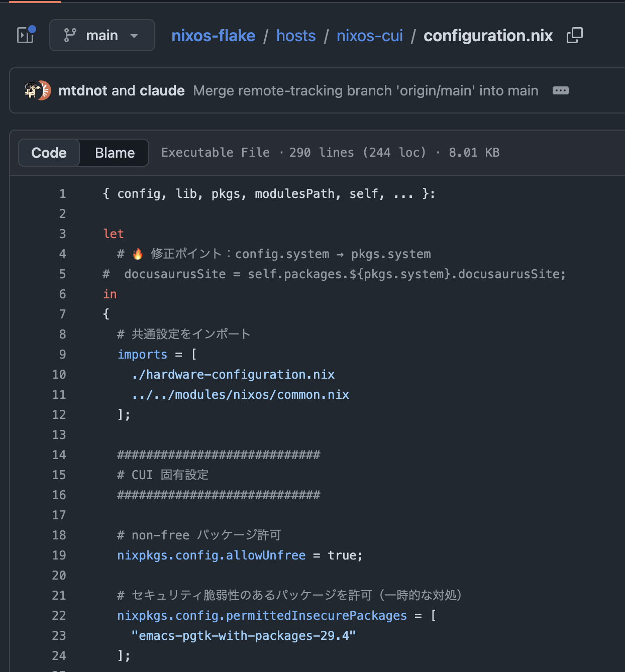The height and width of the screenshot is (672, 625).
Task: Click the "emacs-pgtk-with-packages-29.4" string
Action: click(x=244, y=636)
